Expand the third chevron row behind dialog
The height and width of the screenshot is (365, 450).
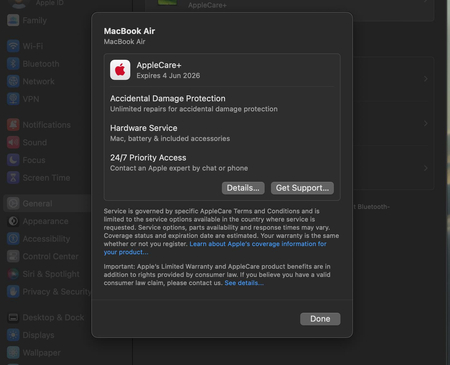pyautogui.click(x=426, y=168)
